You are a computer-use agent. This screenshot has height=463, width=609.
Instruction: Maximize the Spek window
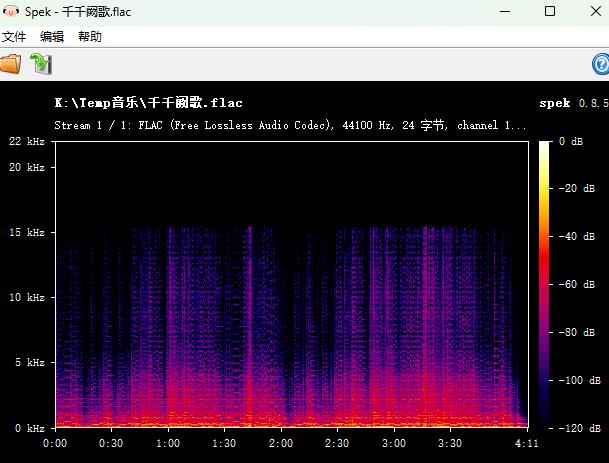pyautogui.click(x=549, y=11)
